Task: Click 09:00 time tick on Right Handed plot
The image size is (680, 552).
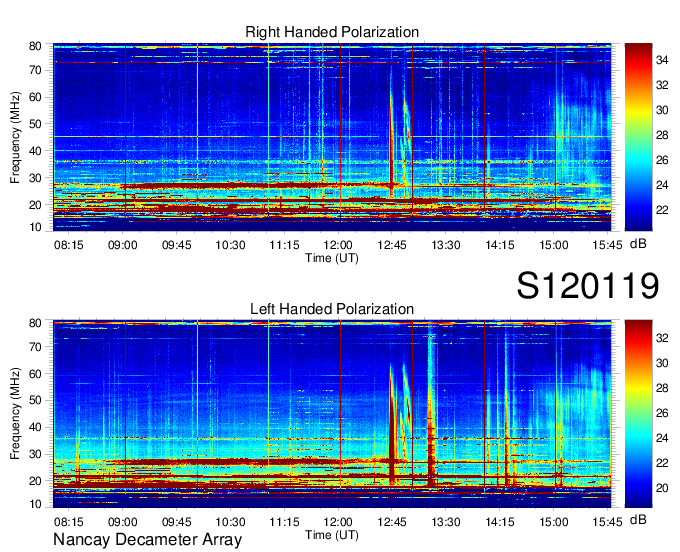Action: (x=123, y=245)
